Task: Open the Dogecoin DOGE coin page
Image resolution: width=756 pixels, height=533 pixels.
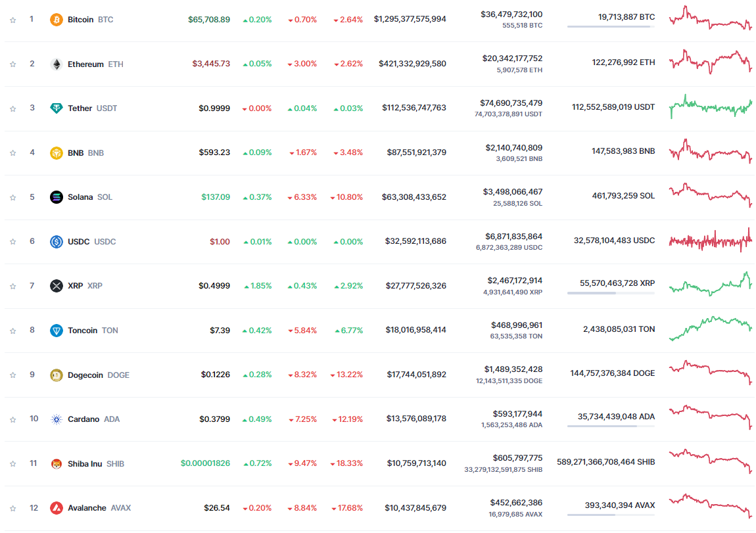Action: 99,375
